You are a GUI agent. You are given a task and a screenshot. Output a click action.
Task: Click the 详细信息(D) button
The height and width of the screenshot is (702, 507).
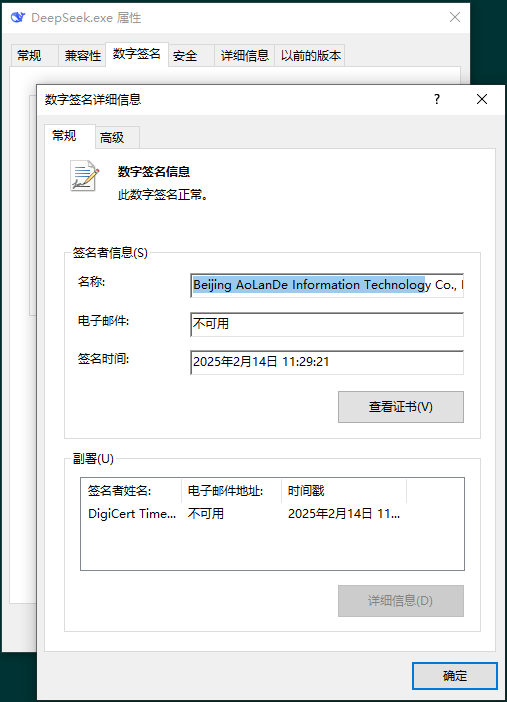coord(401,601)
